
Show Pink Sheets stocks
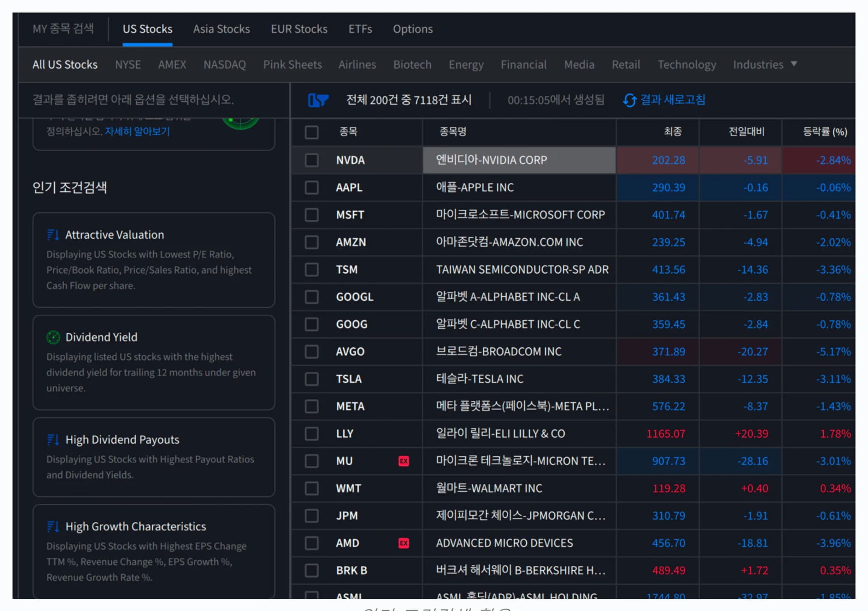click(292, 64)
